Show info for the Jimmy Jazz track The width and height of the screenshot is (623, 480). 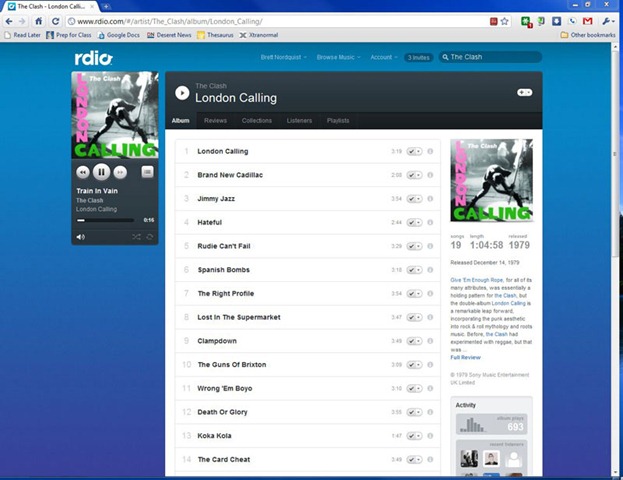tap(430, 199)
